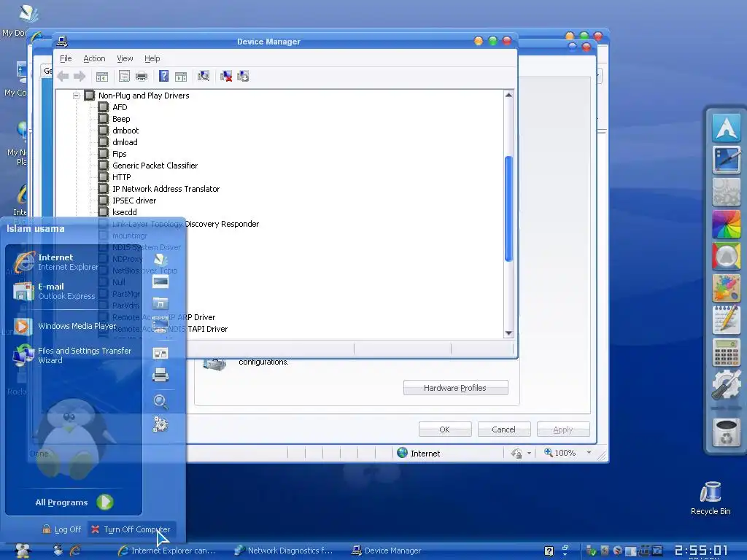
Task: Open the View menu
Action: pos(125,58)
